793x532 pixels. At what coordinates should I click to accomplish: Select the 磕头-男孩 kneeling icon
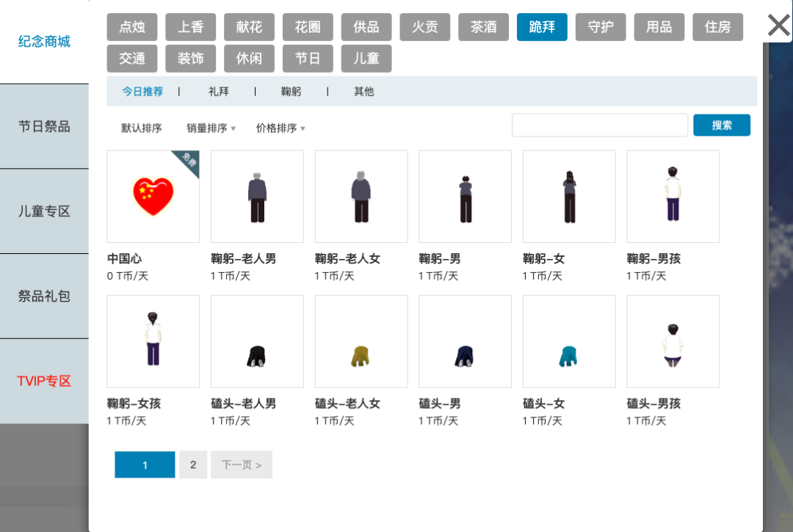[x=673, y=341]
